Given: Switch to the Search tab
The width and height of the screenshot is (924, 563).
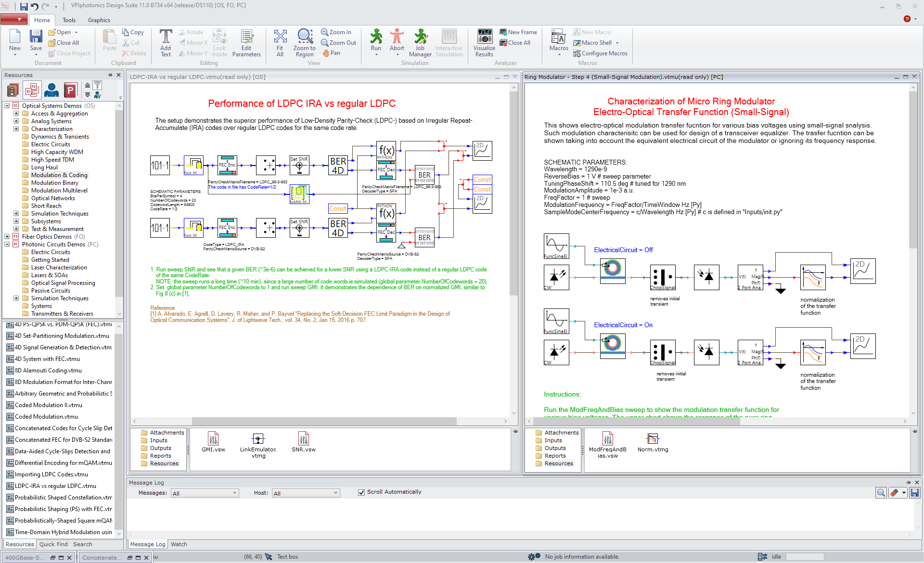Looking at the screenshot, I should [83, 544].
